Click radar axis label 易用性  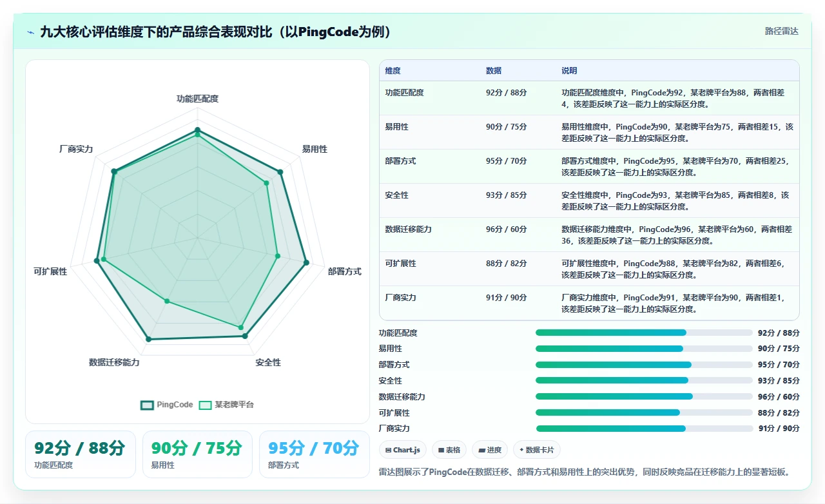pos(315,149)
